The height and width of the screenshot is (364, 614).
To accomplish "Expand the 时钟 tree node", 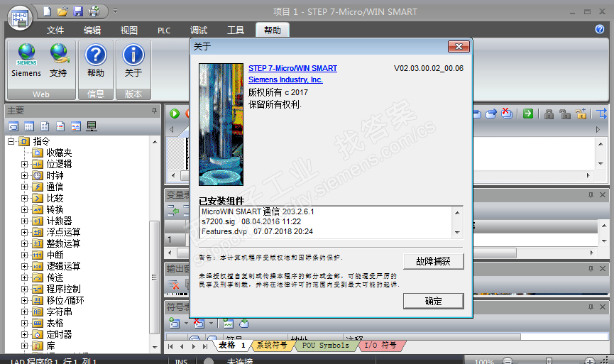I will point(24,175).
